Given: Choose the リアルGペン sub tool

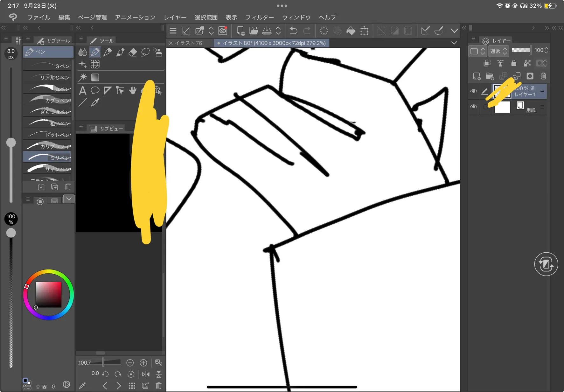Looking at the screenshot, I should point(47,77).
